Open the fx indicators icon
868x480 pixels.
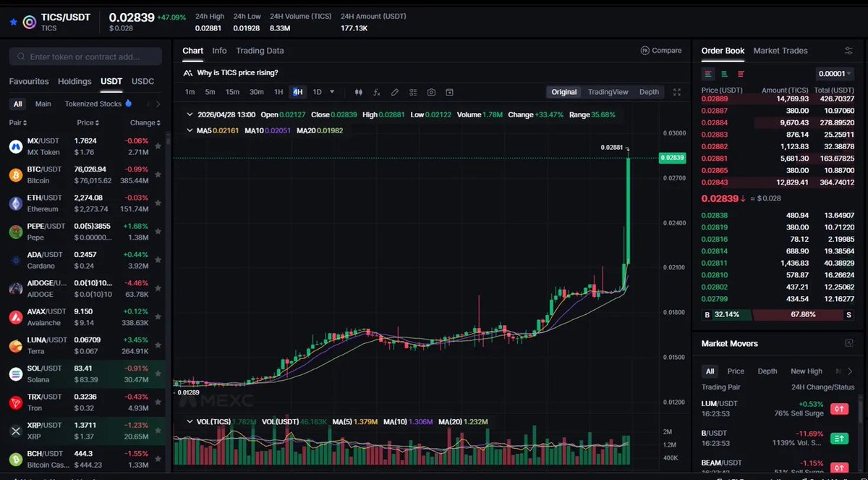tap(376, 92)
